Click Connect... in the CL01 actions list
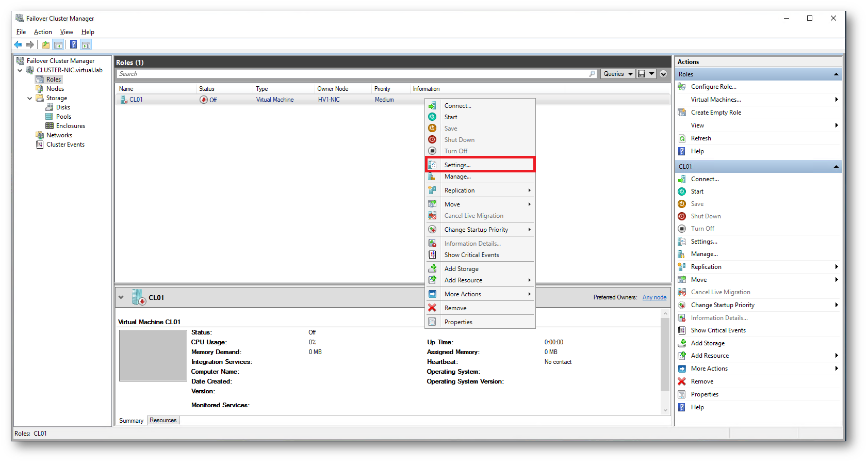 (705, 179)
